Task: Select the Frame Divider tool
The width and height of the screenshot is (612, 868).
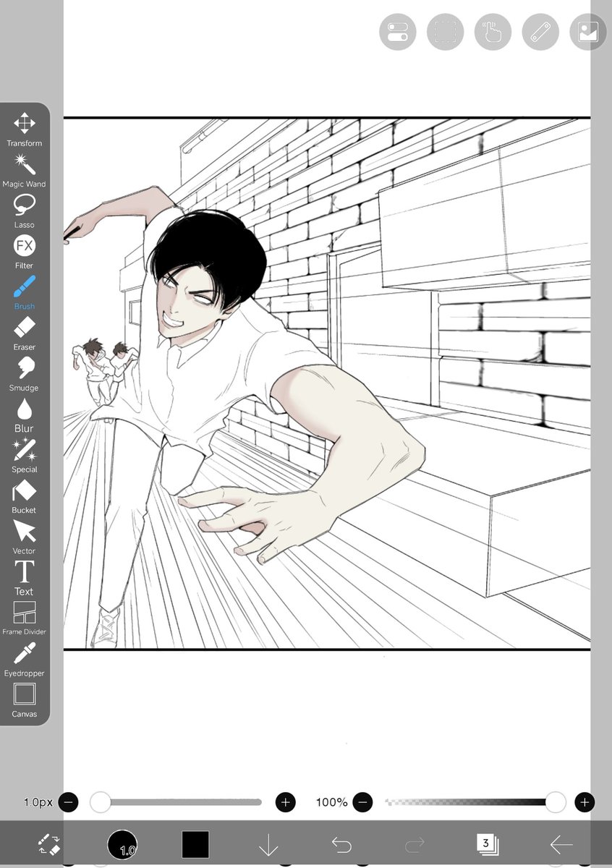Action: 25,618
